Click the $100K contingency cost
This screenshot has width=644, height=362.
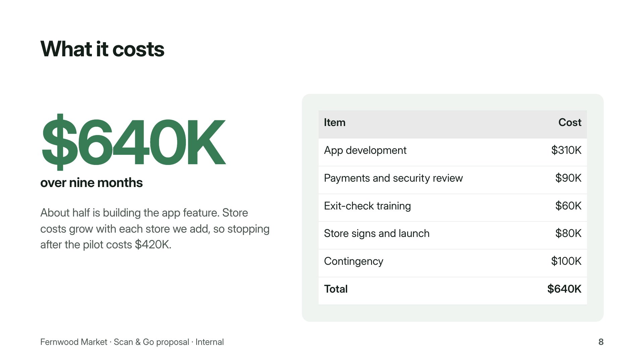tap(566, 261)
